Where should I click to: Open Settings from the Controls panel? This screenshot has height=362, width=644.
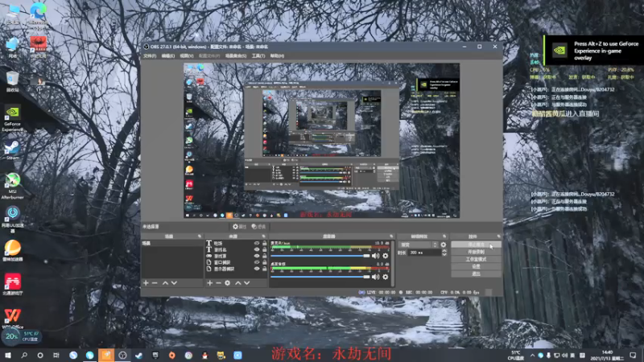tap(476, 266)
